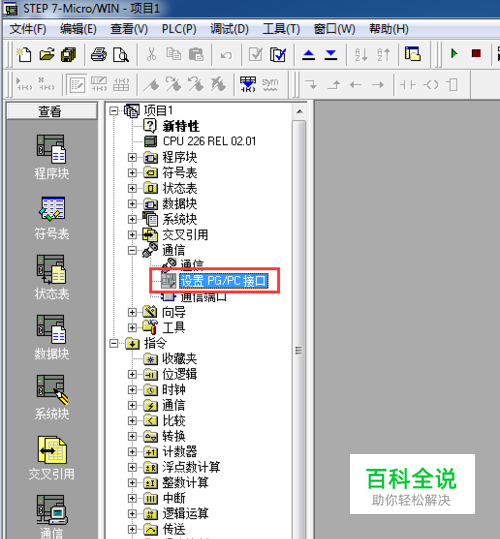Open the PLC(P) menu
This screenshot has height=539, width=500.
point(179,29)
